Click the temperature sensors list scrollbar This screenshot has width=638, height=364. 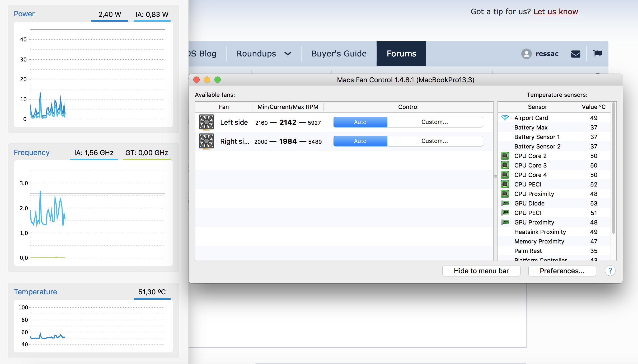pyautogui.click(x=614, y=168)
